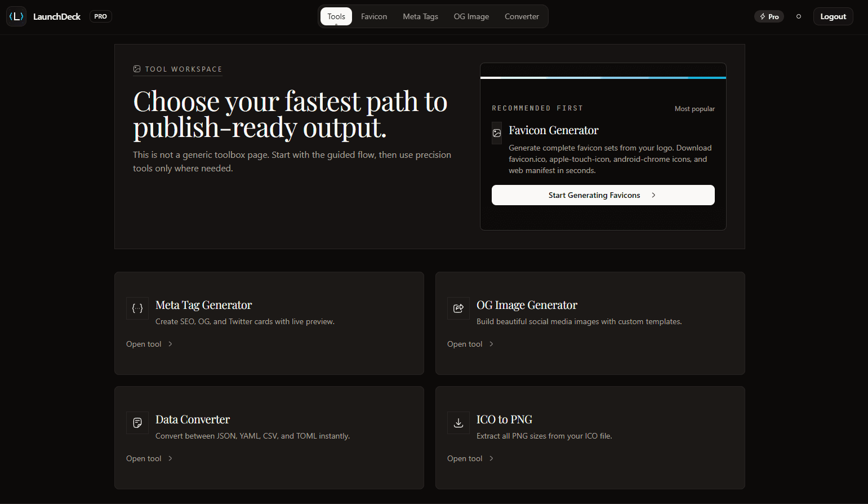Screen dimensions: 868x504
Task: Click the Meta Tag Generator heading
Action: [x=204, y=305]
